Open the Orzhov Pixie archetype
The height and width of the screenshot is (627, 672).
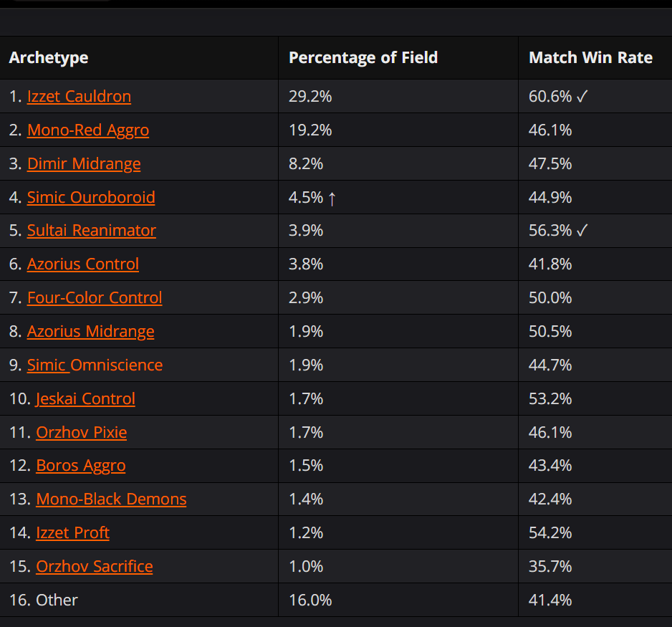click(x=82, y=432)
